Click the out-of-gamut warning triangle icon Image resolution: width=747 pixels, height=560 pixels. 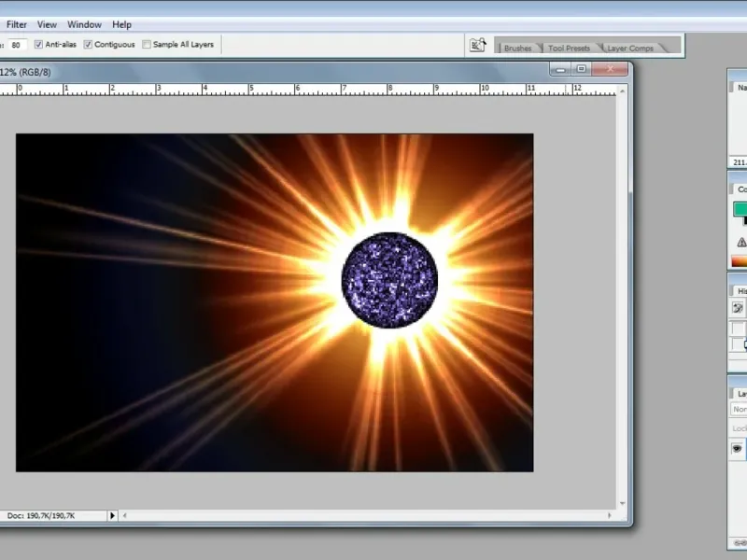[741, 243]
